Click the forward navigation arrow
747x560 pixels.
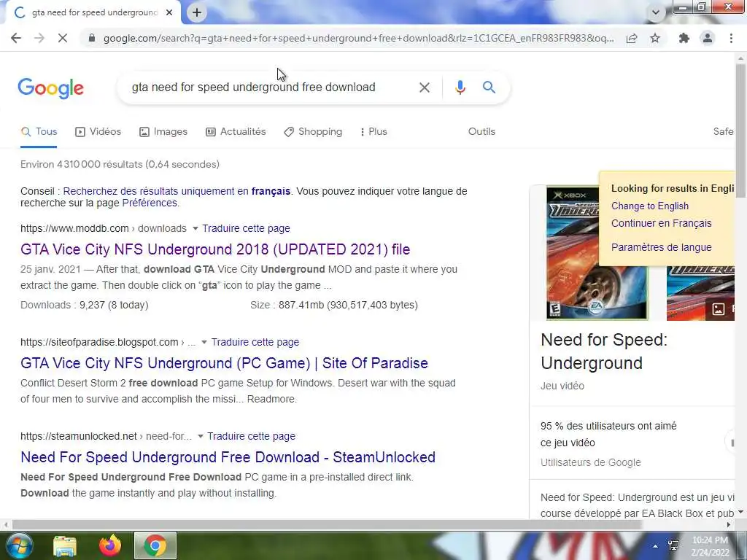(x=39, y=38)
